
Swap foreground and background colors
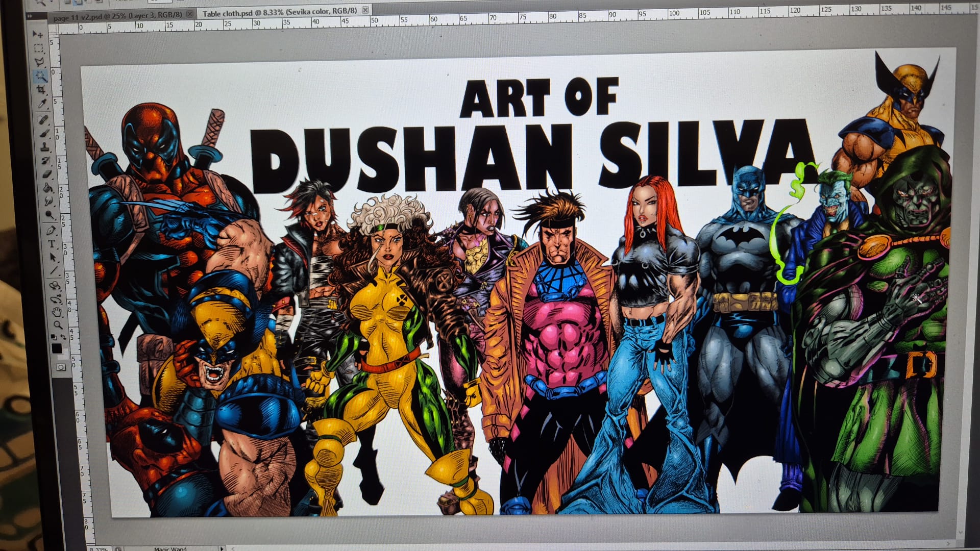[63, 337]
